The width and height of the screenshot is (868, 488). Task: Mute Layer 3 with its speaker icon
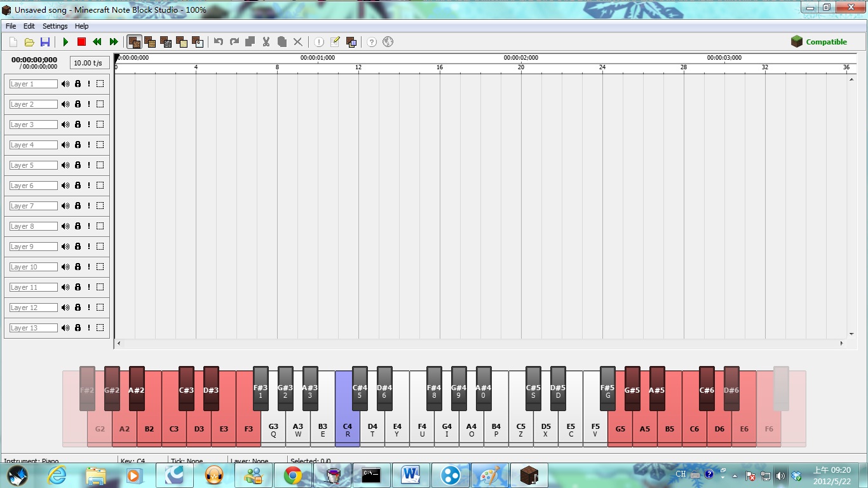65,125
